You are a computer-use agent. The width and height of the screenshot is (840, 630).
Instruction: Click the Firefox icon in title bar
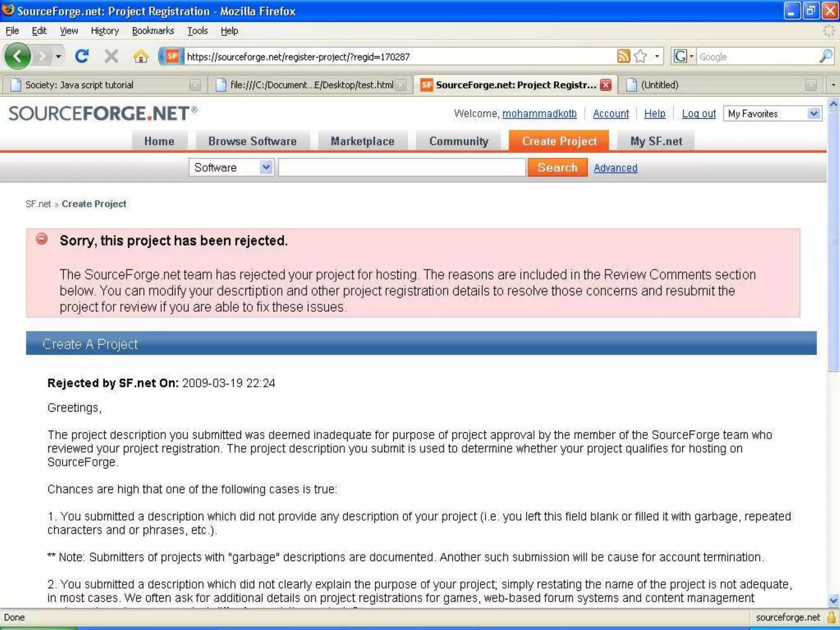8,10
